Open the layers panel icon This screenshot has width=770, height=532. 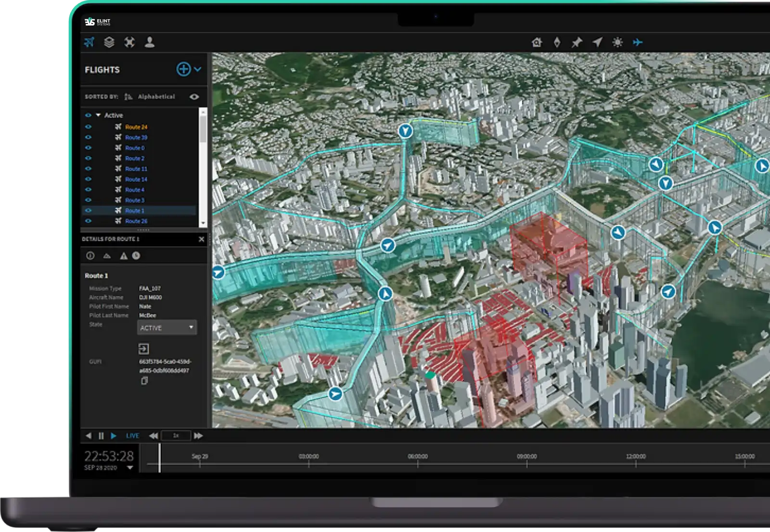[109, 42]
